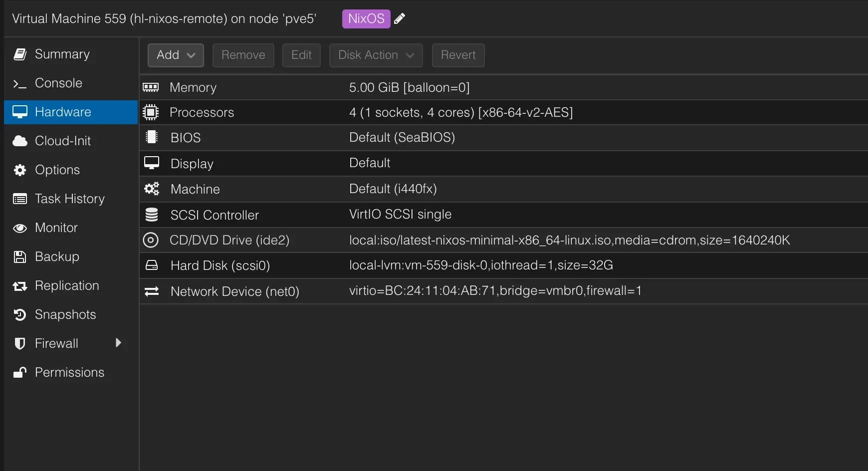Open the Add dropdown menu

coord(175,55)
